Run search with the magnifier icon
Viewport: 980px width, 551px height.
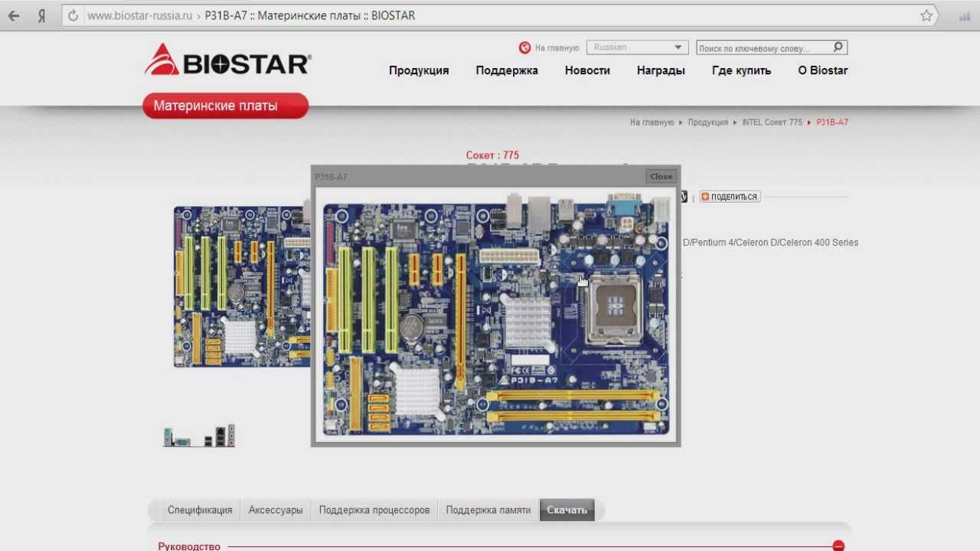click(838, 47)
